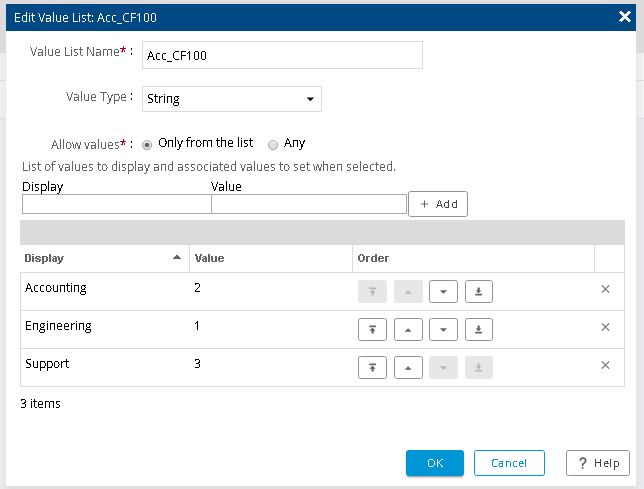Viewport: 644px width, 489px height.
Task: Move Engineering row up one position
Action: tap(408, 329)
